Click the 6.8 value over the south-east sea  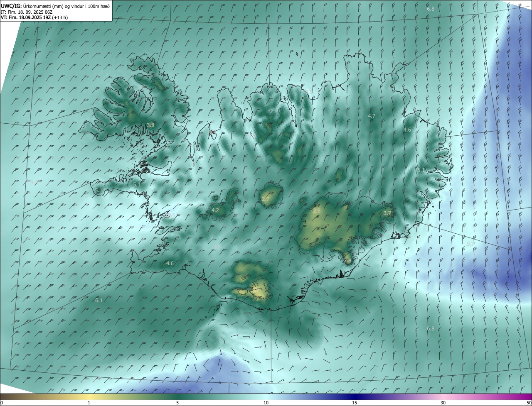[x=431, y=328]
